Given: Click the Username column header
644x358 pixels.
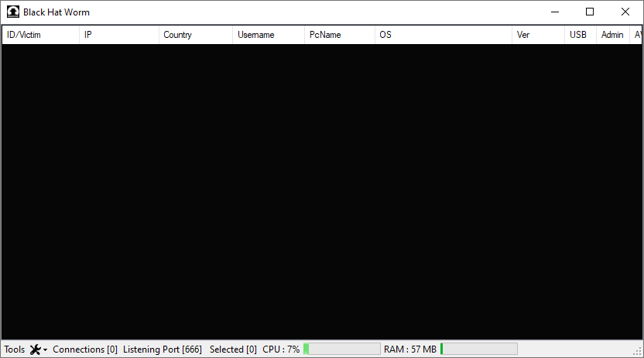Looking at the screenshot, I should pyautogui.click(x=268, y=35).
